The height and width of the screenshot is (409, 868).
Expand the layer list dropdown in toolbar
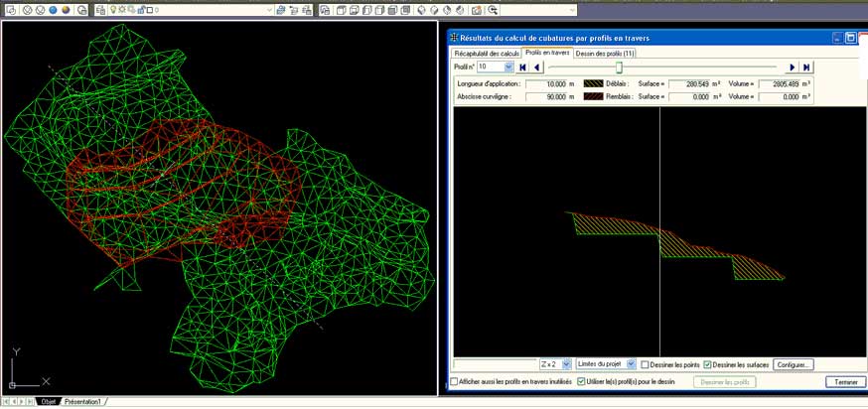click(x=269, y=10)
